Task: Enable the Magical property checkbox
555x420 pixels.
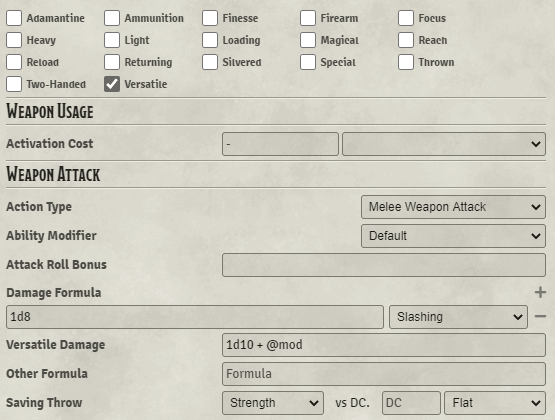Action: [308, 40]
